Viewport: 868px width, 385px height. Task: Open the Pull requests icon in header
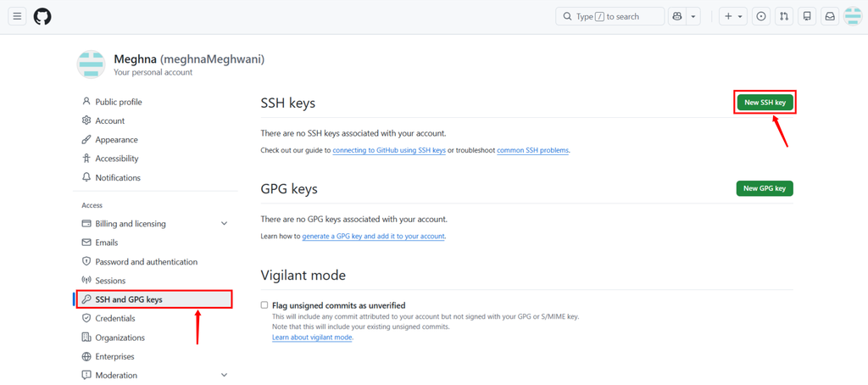coord(784,17)
